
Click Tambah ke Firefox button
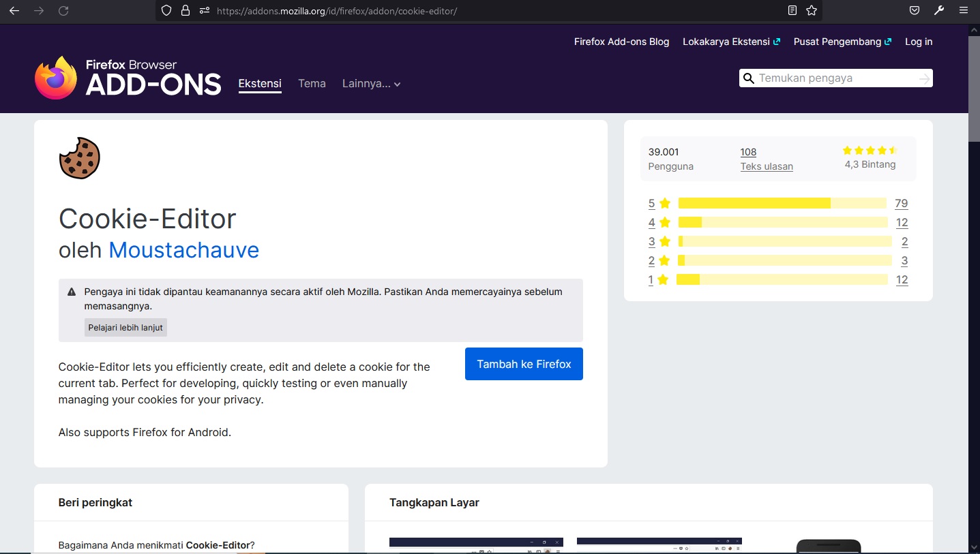pyautogui.click(x=524, y=364)
